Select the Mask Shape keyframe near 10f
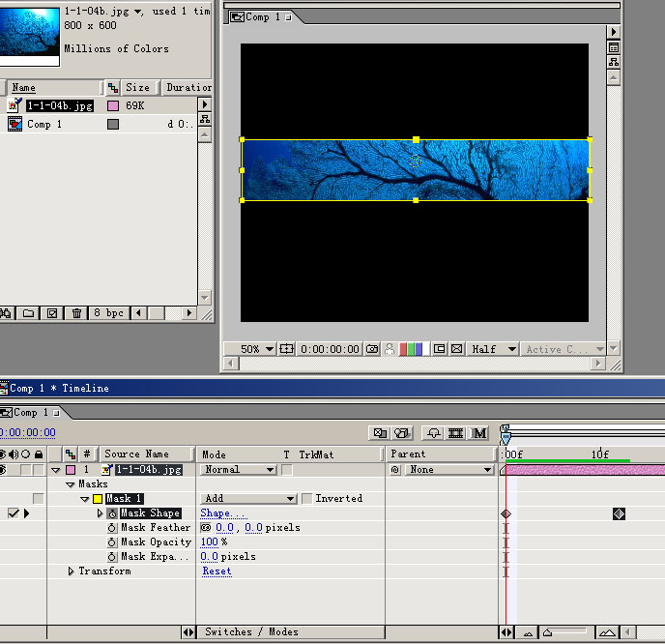 pos(619,514)
